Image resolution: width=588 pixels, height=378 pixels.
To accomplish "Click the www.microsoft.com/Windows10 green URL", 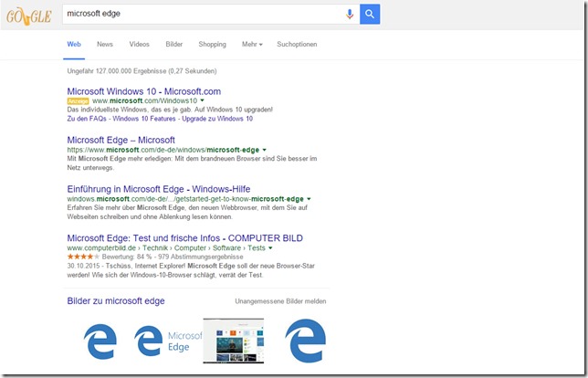I will pyautogui.click(x=145, y=100).
